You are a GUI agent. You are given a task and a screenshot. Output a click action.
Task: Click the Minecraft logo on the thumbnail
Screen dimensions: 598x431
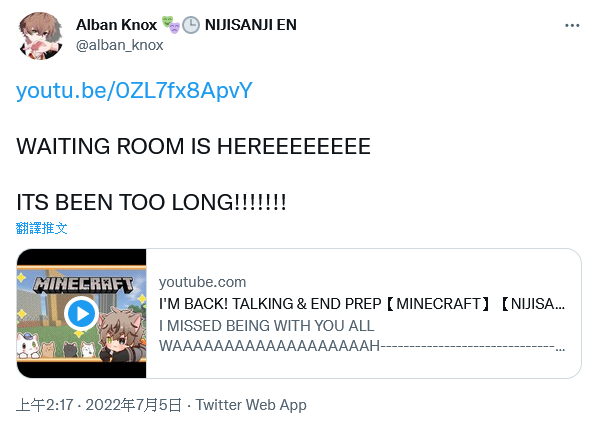(x=83, y=285)
